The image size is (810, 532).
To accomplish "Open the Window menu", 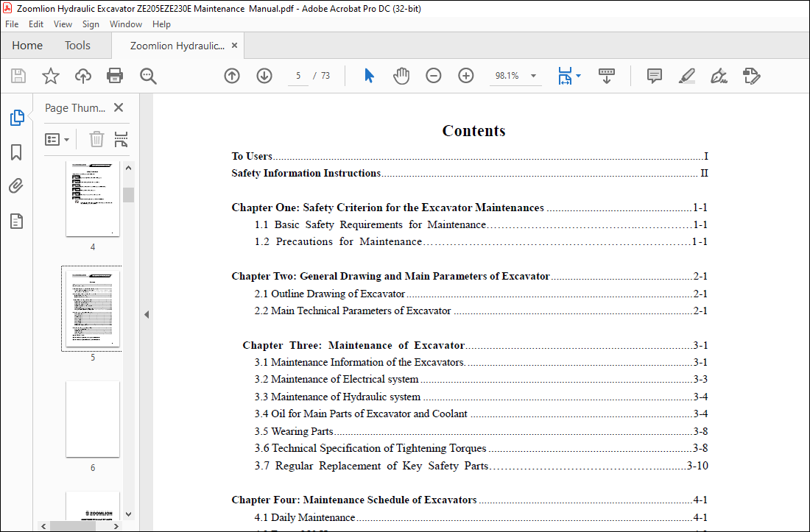I will tap(125, 24).
